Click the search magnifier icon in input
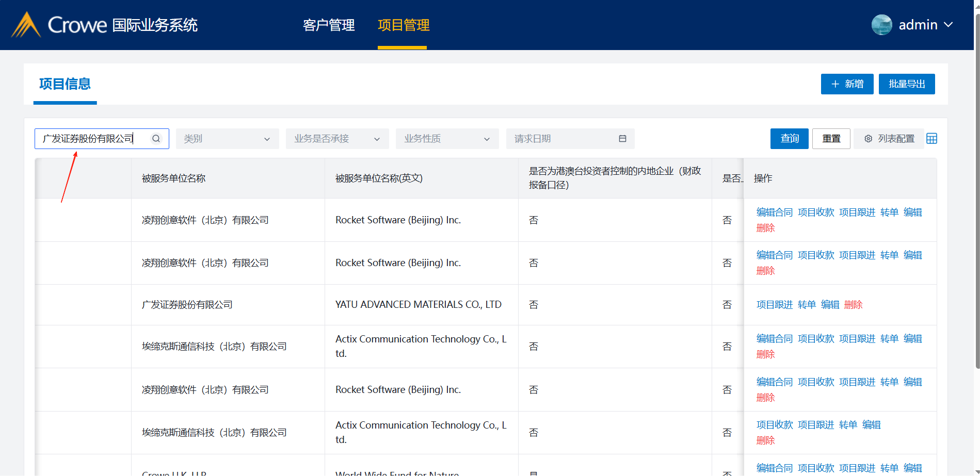 (x=156, y=139)
